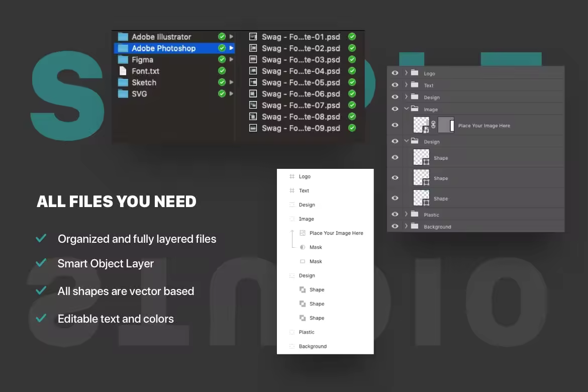588x392 pixels.
Task: Click the Plastic group icon in the white layer list
Action: click(x=292, y=332)
